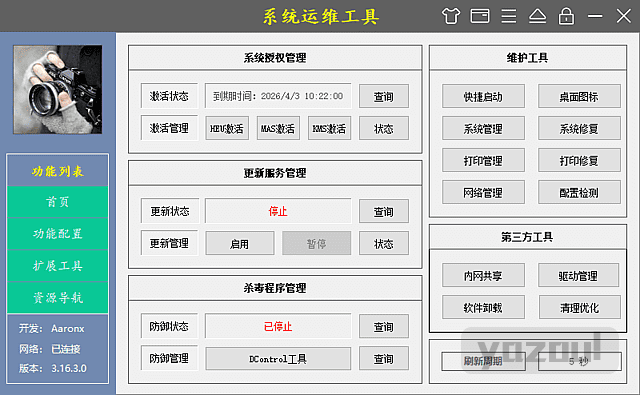Click the 功能列表 header
The height and width of the screenshot is (395, 640).
[58, 171]
